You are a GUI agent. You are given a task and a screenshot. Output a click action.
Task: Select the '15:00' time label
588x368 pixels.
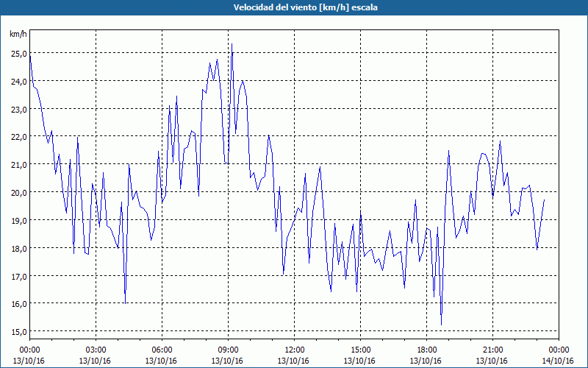click(x=360, y=350)
